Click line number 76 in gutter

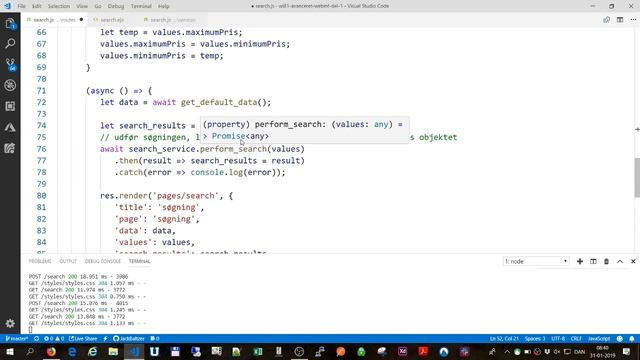[x=41, y=149]
